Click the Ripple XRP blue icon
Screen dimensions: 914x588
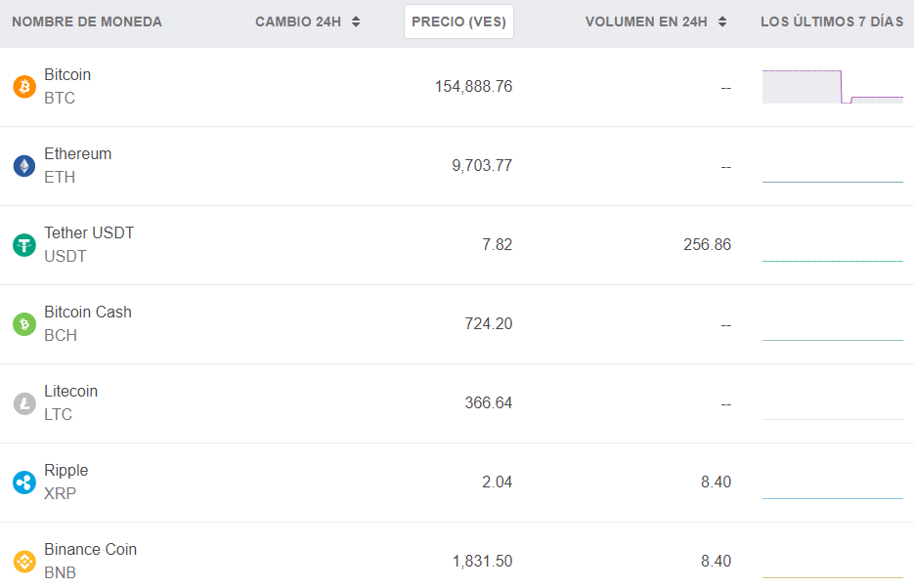(x=24, y=483)
